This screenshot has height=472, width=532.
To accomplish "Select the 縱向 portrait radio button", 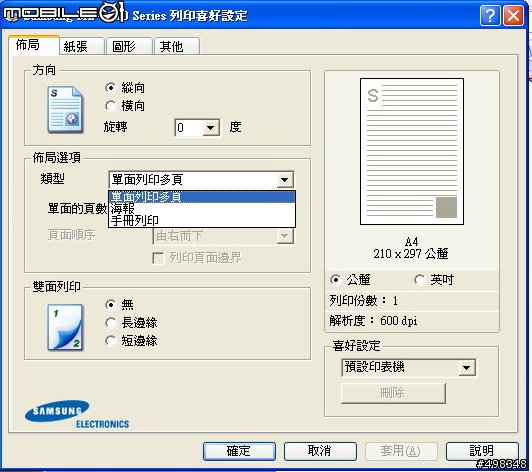I will pyautogui.click(x=111, y=88).
